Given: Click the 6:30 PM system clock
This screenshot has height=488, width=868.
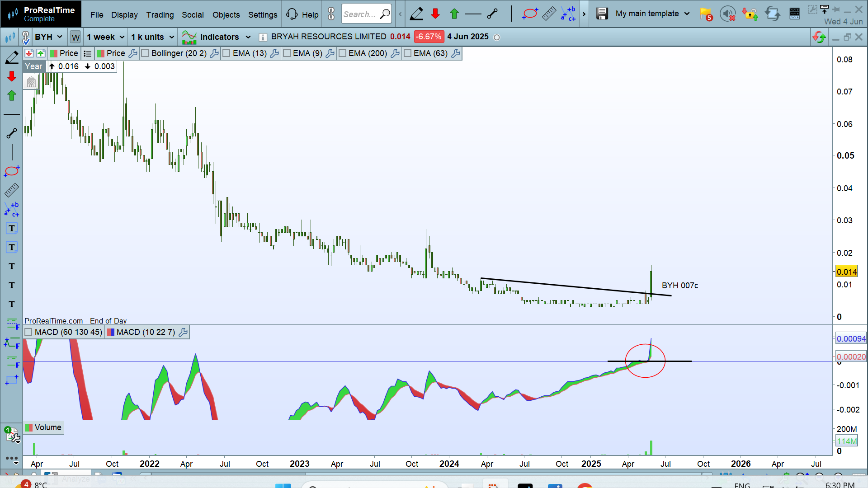Looking at the screenshot, I should click(x=840, y=485).
